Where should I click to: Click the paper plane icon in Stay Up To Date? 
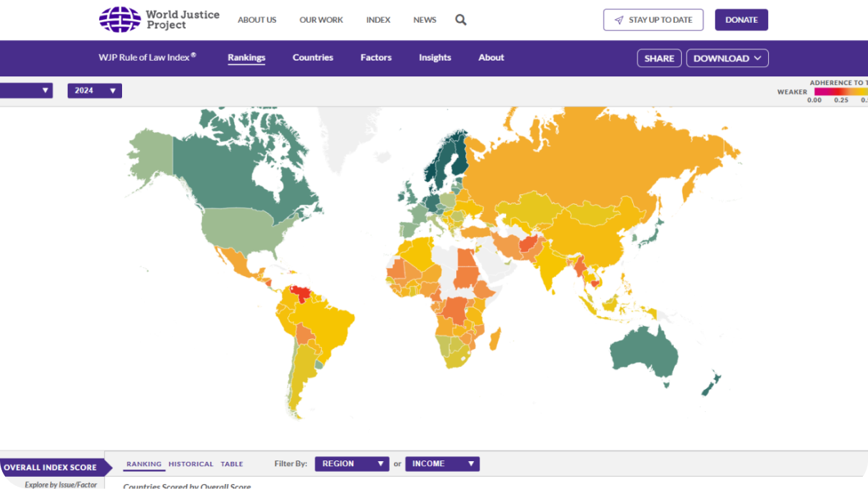click(x=619, y=20)
